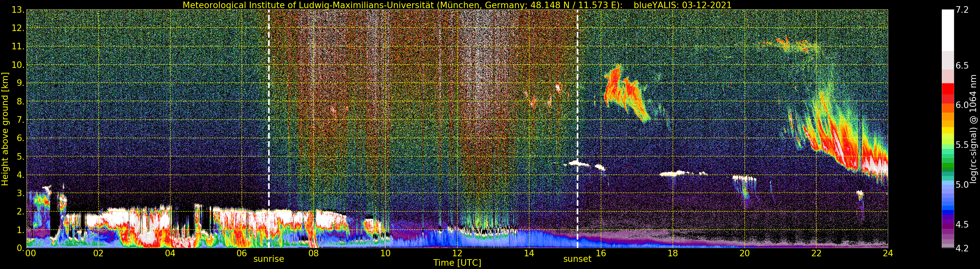Click the '5.' height axis tick label
This screenshot has width=980, height=269.
21,156
